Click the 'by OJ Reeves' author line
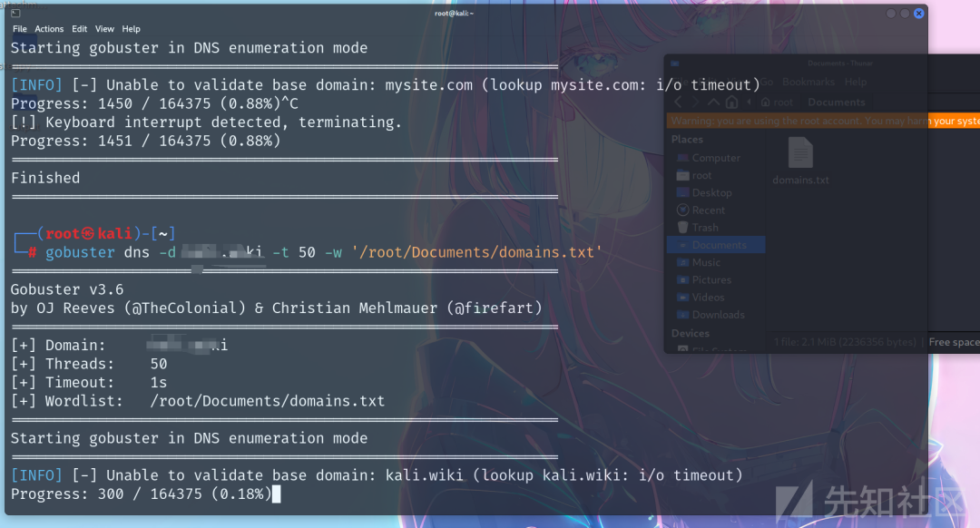Image resolution: width=980 pixels, height=528 pixels. point(276,308)
